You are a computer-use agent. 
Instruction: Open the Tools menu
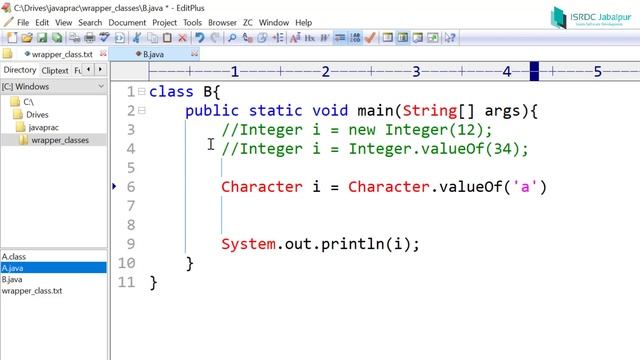tap(192, 22)
